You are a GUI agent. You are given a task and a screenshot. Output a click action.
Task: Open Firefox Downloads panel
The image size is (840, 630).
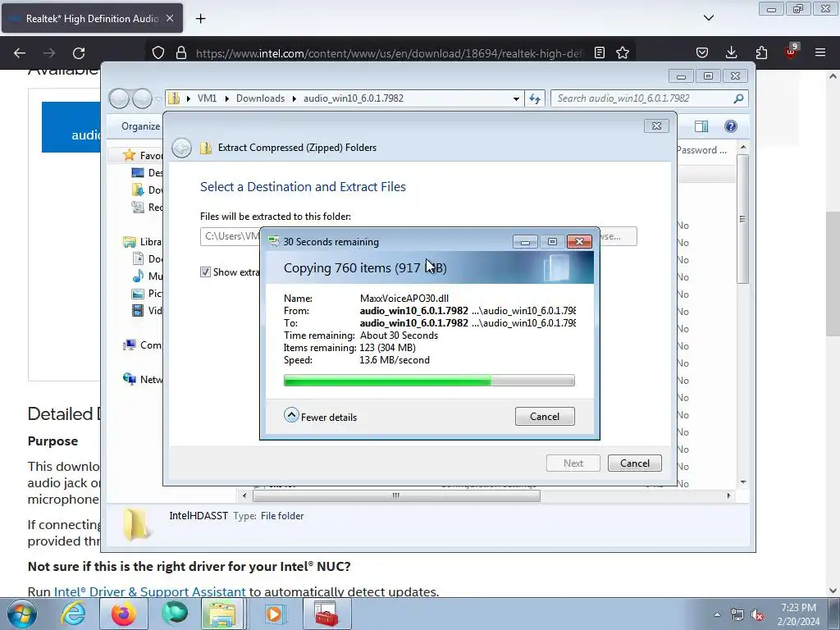pos(731,53)
